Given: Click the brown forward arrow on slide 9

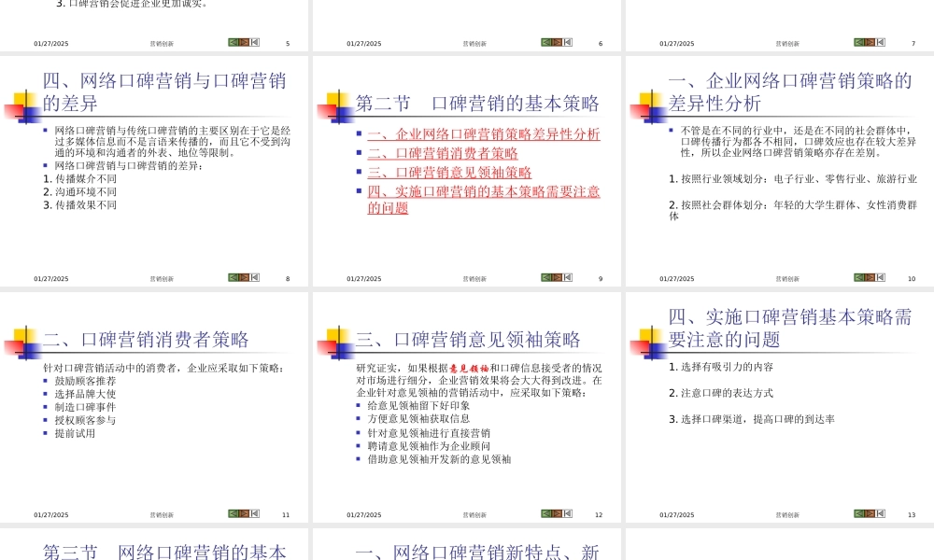Looking at the screenshot, I should point(557,277).
